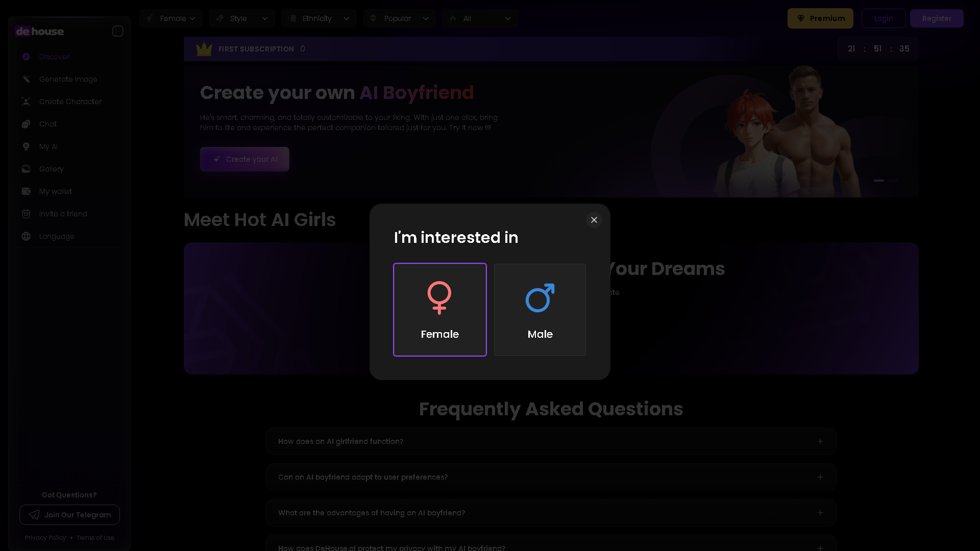Open Discover in the sidebar
The image size is (980, 551).
(x=69, y=57)
